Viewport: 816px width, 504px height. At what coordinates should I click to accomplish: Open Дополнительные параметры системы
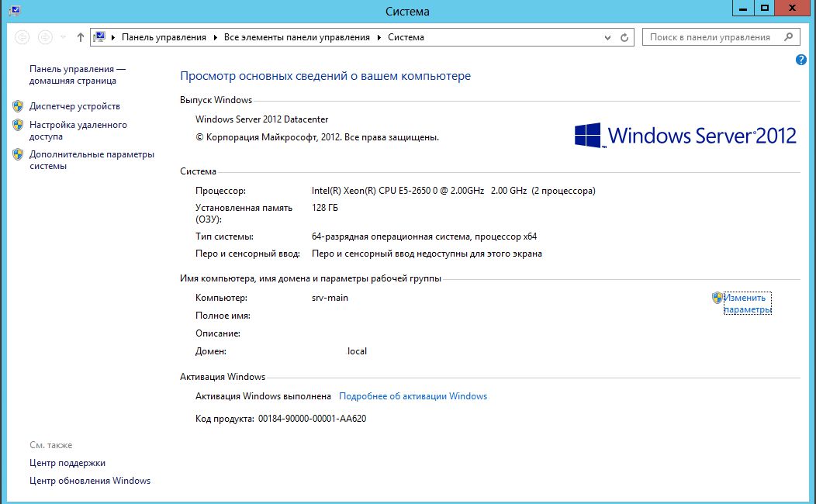coord(92,161)
